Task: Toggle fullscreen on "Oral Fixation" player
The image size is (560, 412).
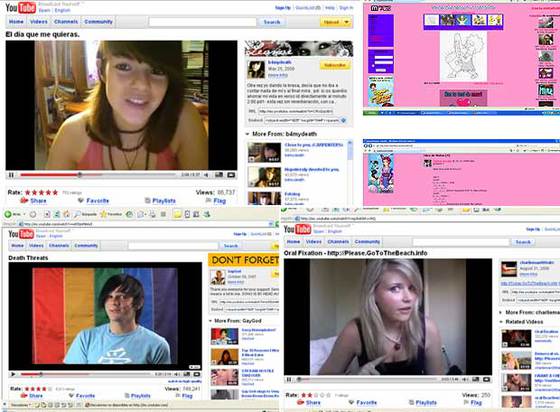Action: (x=486, y=379)
